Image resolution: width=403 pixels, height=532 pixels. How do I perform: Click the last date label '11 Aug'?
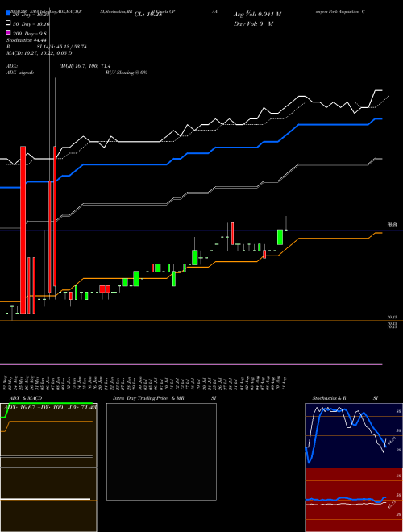pos(285,383)
